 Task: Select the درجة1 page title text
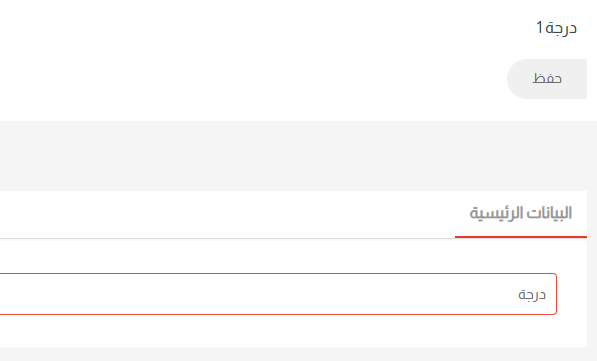tap(556, 28)
